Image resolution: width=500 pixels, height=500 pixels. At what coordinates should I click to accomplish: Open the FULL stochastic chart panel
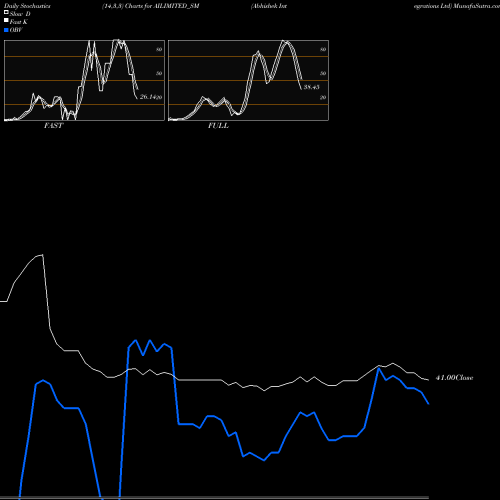(248, 80)
